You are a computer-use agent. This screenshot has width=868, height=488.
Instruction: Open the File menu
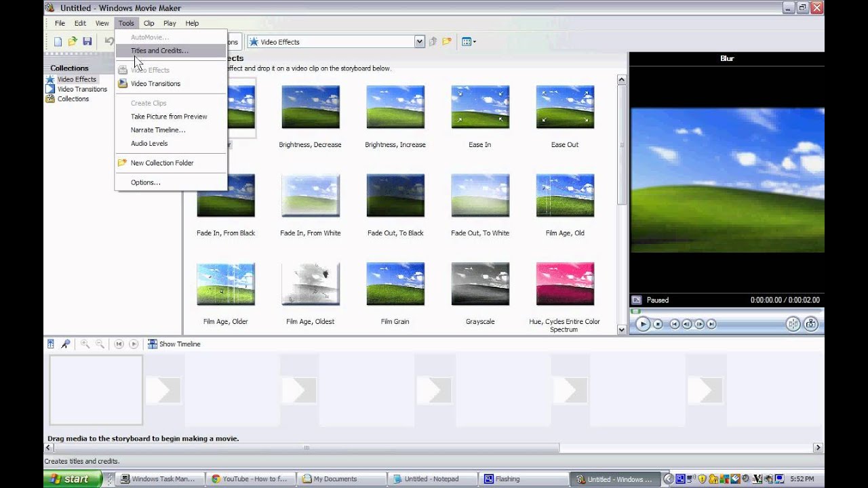tap(60, 23)
